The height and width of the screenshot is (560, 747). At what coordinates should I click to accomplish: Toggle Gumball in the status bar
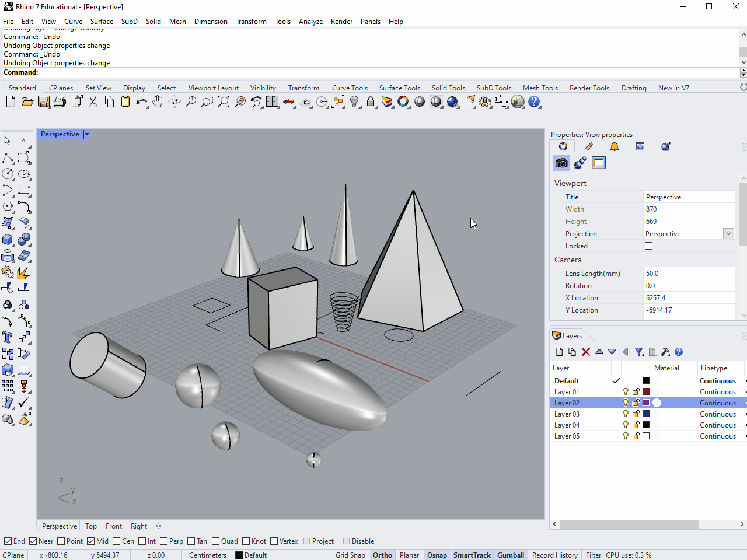click(x=511, y=555)
